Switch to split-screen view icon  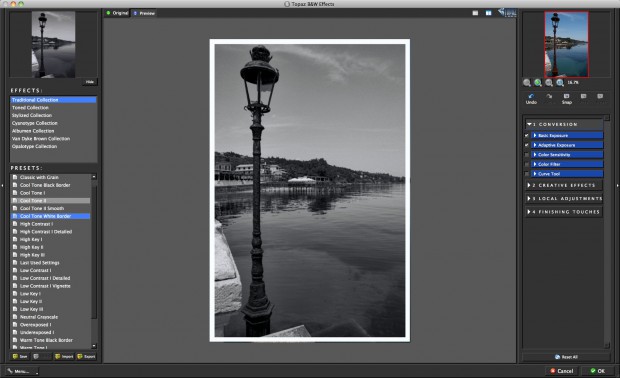click(489, 13)
